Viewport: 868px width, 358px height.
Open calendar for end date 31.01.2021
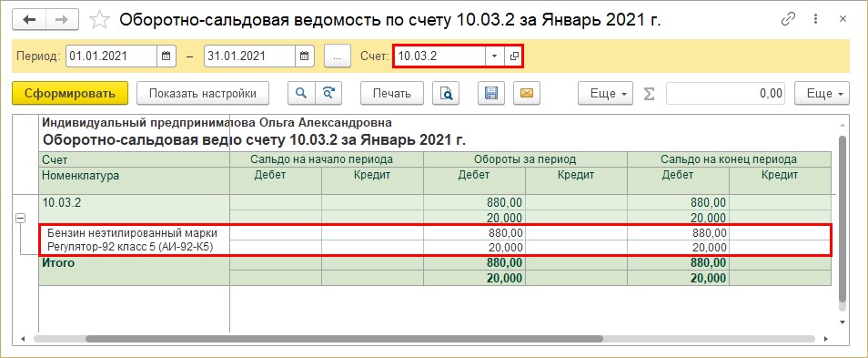pos(305,56)
